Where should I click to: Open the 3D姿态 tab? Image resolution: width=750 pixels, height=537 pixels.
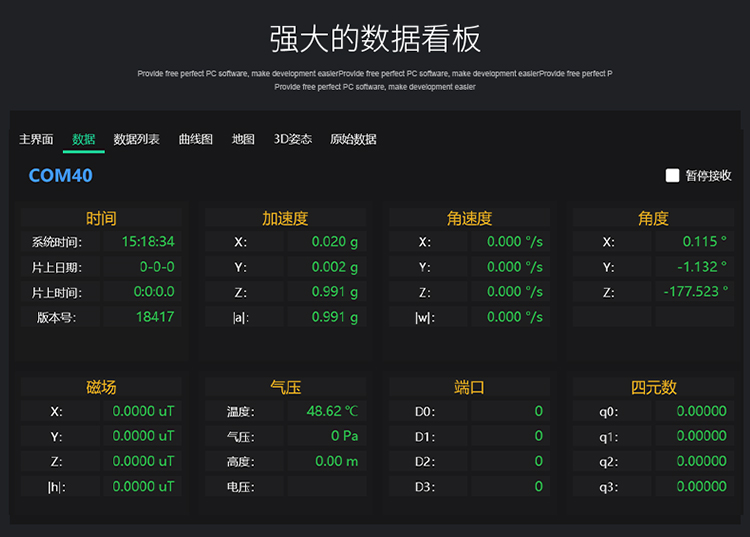pos(293,140)
